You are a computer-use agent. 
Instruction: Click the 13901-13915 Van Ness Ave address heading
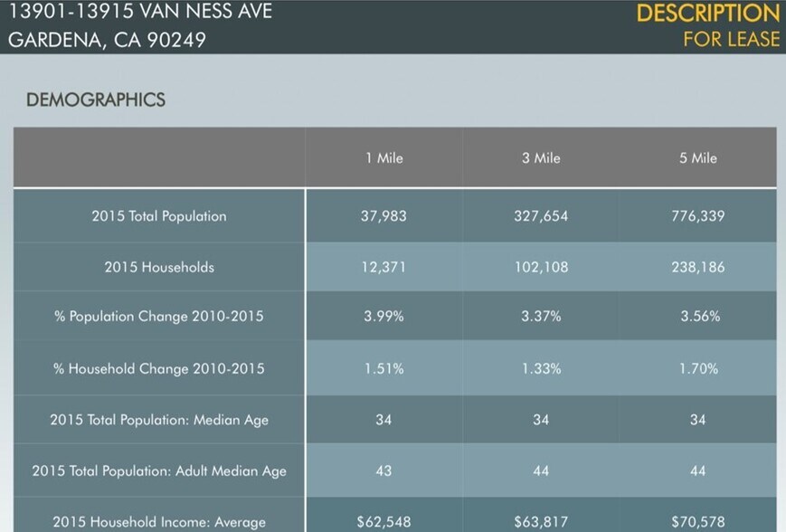(140, 13)
